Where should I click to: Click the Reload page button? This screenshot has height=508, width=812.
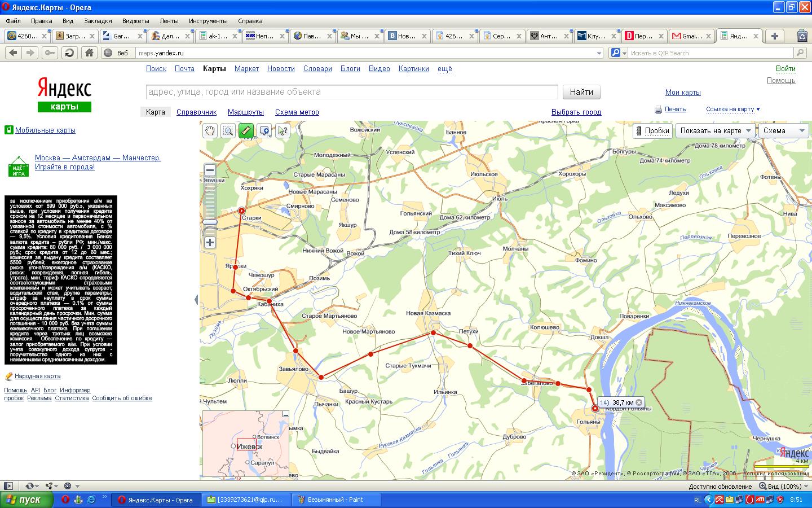click(x=69, y=52)
